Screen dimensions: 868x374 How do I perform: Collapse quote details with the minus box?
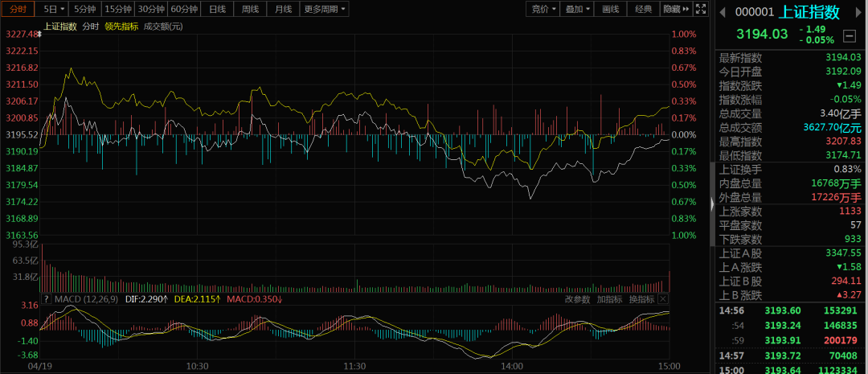(849, 37)
